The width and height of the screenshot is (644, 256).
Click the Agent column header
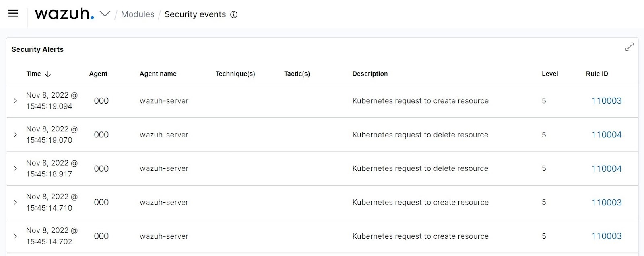[98, 74]
